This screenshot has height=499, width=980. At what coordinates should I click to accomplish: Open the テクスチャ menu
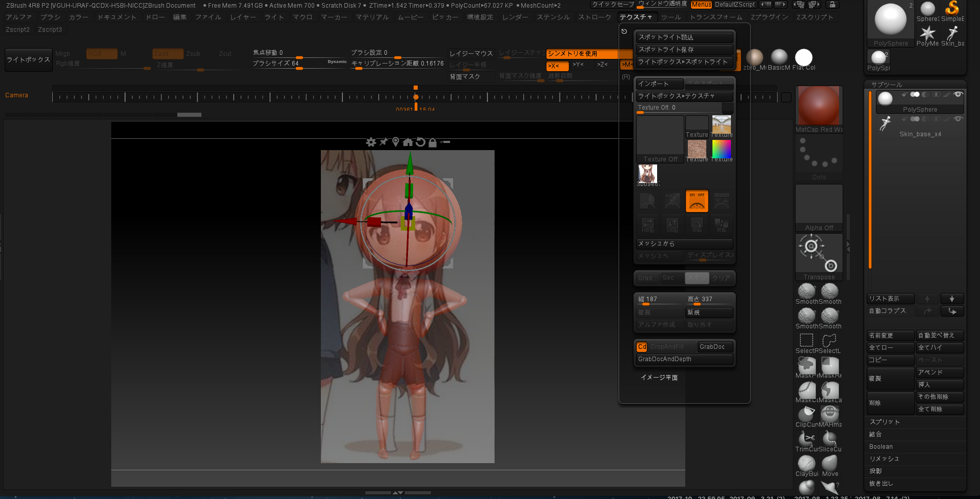(636, 17)
